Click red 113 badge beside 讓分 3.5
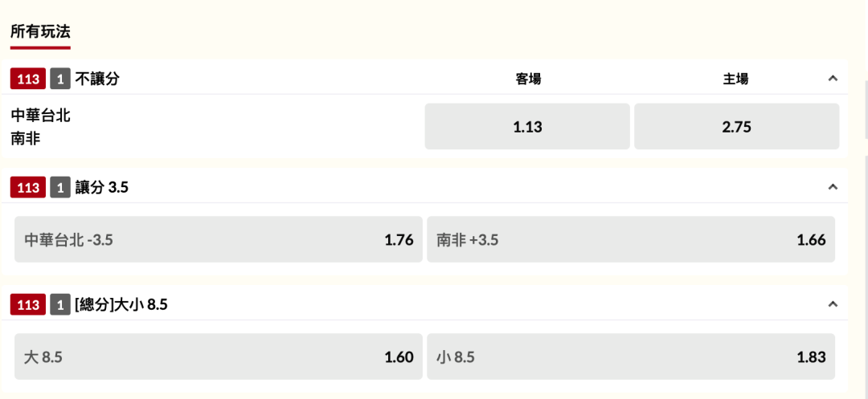This screenshot has height=399, width=868. 28,188
